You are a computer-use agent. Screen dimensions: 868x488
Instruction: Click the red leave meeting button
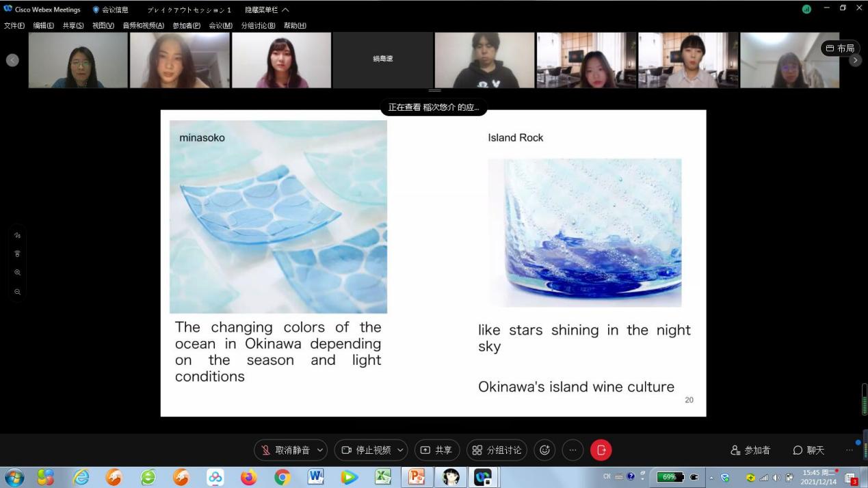click(601, 450)
